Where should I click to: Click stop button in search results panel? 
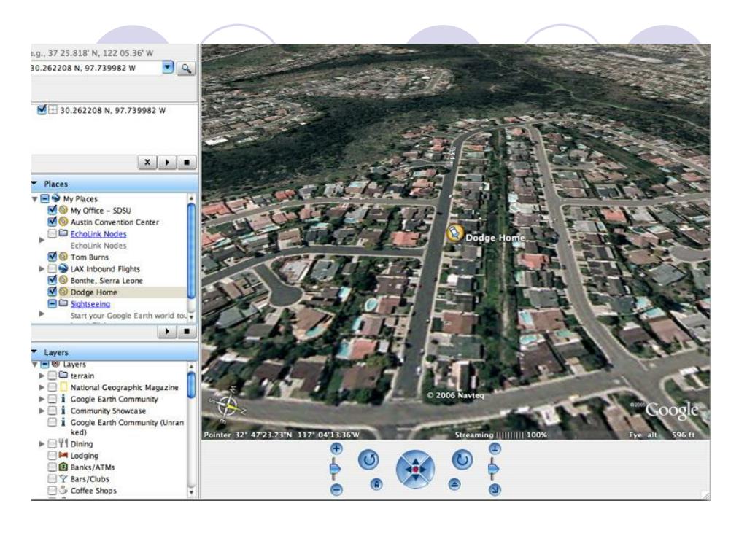click(186, 162)
